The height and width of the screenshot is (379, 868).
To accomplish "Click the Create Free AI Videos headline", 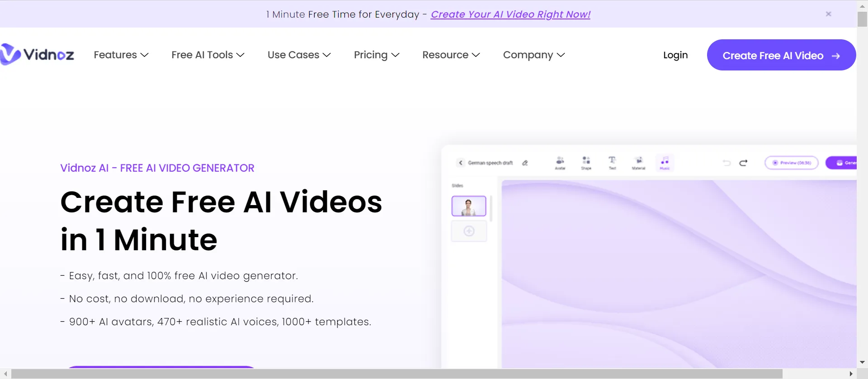I will [221, 220].
